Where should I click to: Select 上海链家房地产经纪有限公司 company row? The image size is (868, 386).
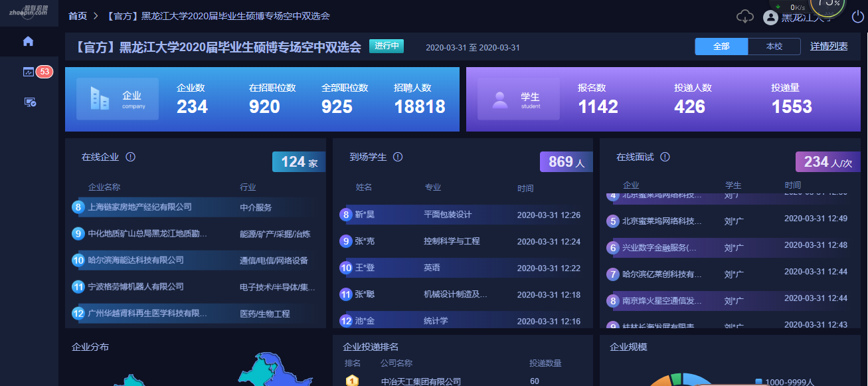click(x=140, y=207)
